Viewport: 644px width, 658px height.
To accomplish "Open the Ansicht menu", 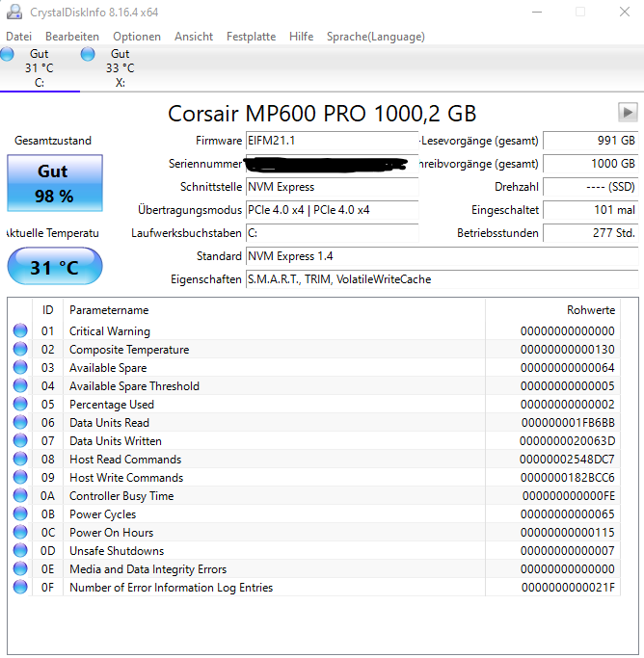I will click(194, 37).
